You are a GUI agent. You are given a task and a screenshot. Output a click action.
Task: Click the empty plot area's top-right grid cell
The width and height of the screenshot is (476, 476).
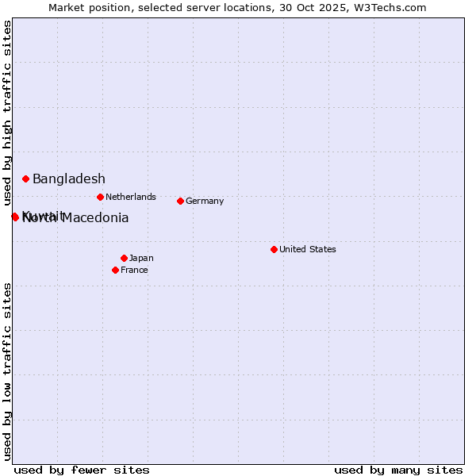[440, 39]
